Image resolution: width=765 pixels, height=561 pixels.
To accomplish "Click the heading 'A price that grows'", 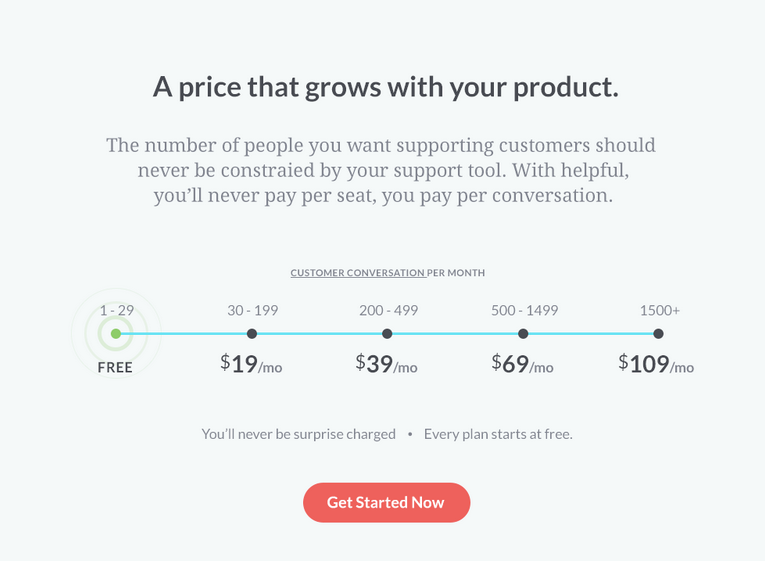I will (x=385, y=87).
